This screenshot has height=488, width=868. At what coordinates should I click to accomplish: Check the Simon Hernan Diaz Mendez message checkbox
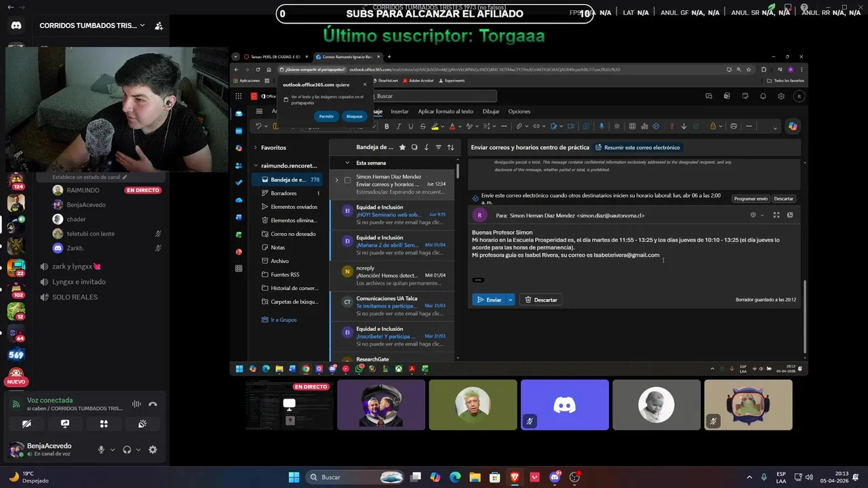pos(347,180)
